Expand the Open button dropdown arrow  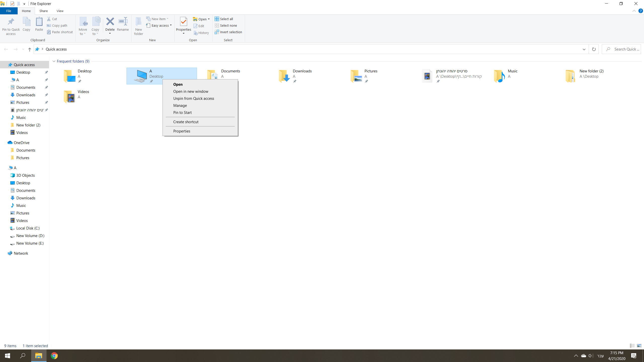209,19
